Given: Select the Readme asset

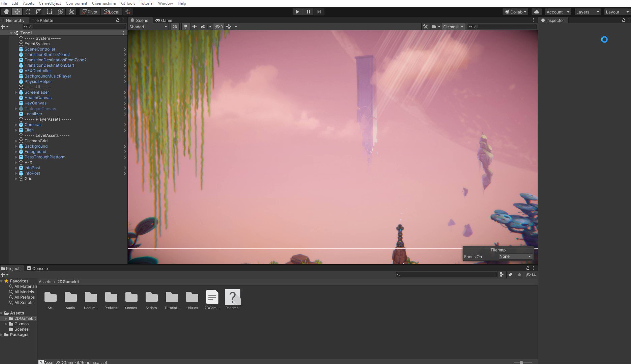Looking at the screenshot, I should pyautogui.click(x=232, y=300).
